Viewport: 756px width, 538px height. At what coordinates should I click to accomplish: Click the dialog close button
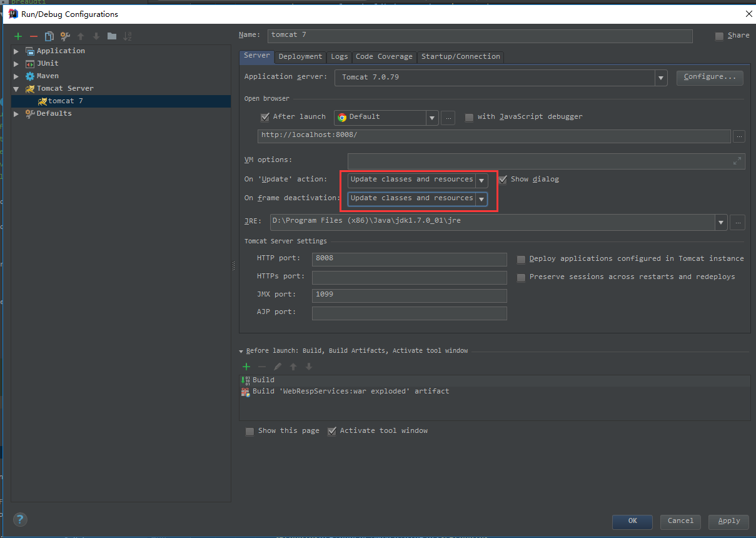748,14
